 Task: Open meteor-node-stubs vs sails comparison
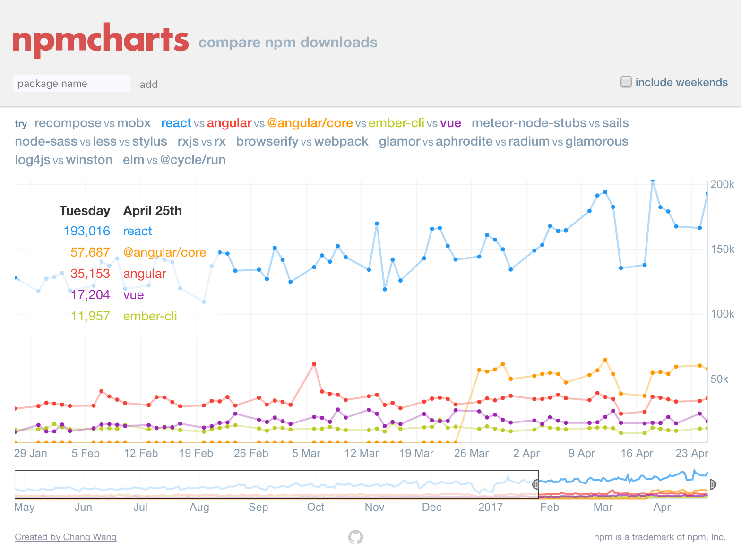click(550, 123)
